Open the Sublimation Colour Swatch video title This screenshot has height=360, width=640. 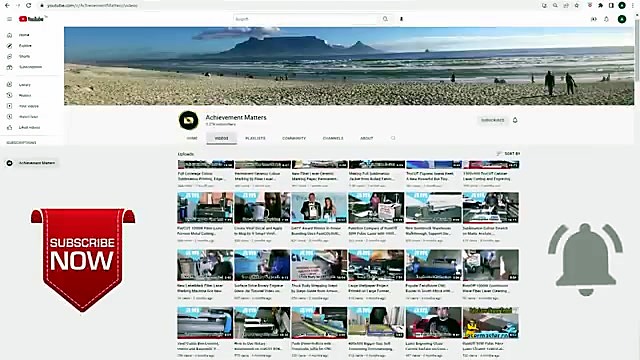486,231
